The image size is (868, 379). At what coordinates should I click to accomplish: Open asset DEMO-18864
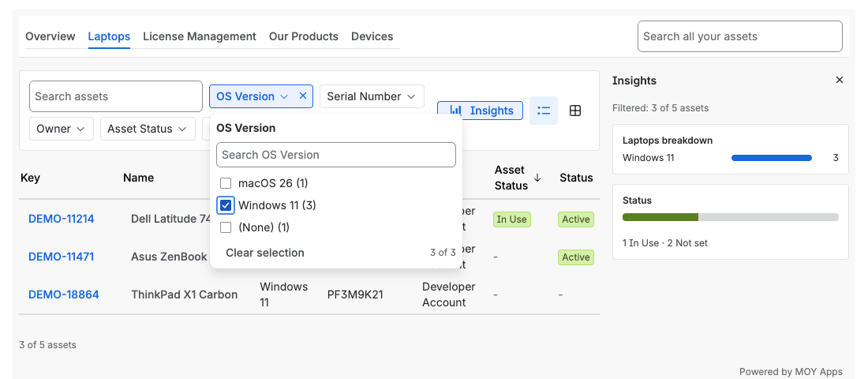click(64, 295)
